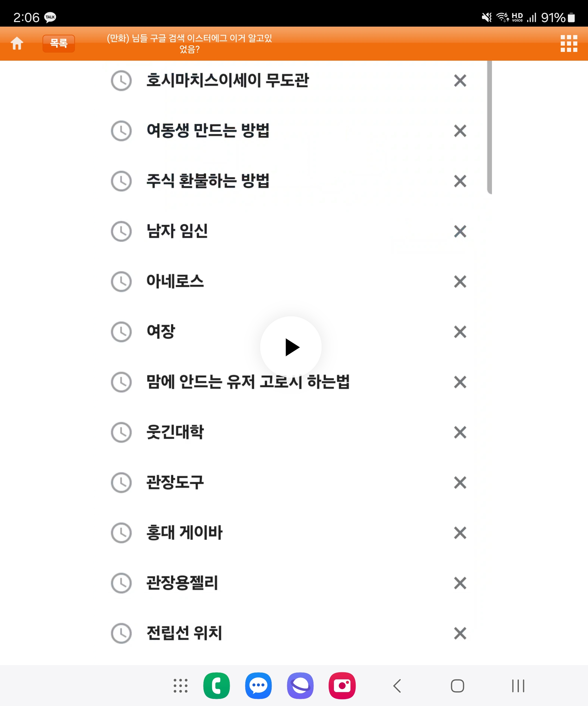Tap the Android back navigation arrow
This screenshot has width=588, height=706.
coord(398,686)
